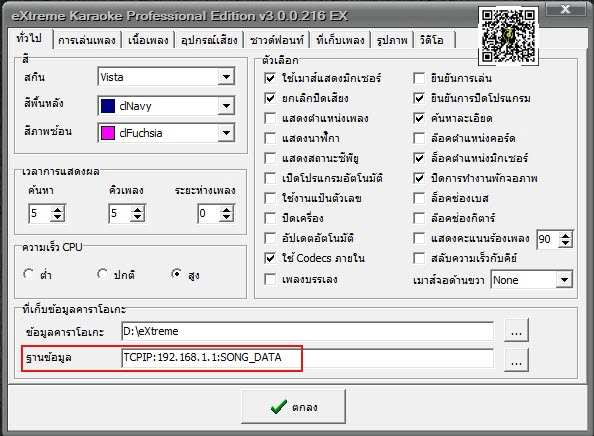Open the สกิน Vista dropdown
The width and height of the screenshot is (594, 436).
coord(226,77)
